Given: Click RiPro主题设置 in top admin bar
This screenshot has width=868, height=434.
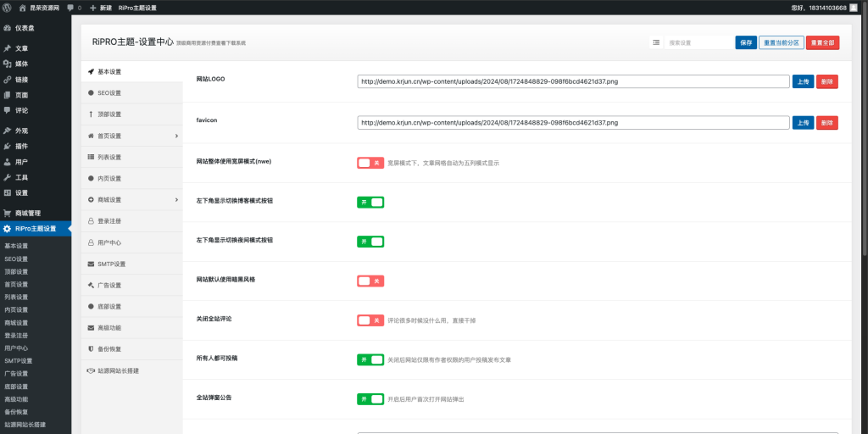Looking at the screenshot, I should click(137, 8).
